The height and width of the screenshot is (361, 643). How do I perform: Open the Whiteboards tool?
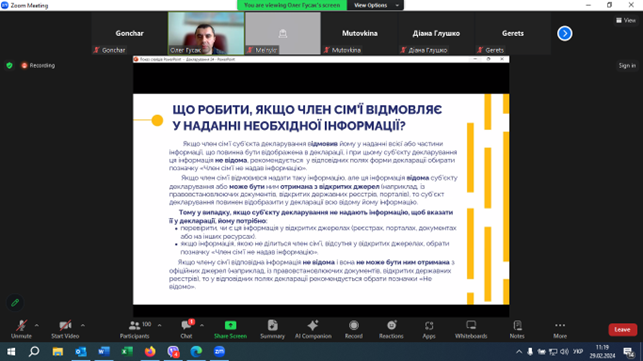point(471,329)
